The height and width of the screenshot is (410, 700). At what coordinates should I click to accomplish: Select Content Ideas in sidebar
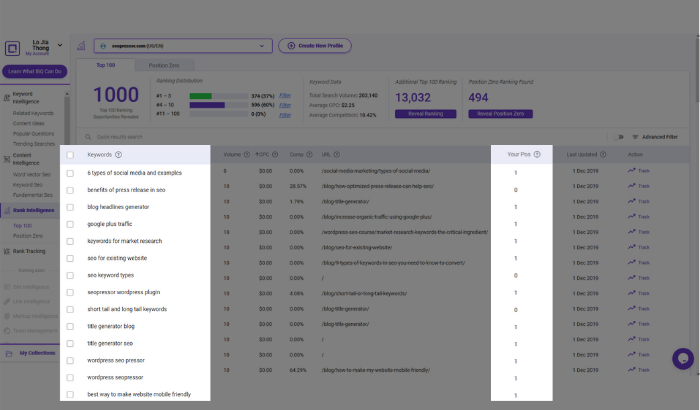click(29, 123)
